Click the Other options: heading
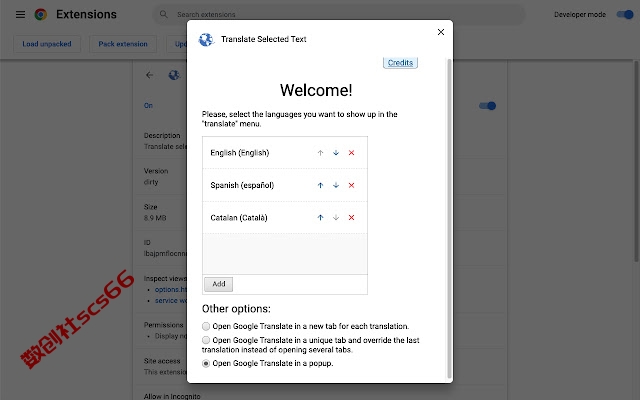This screenshot has height=400, width=640. coord(236,309)
